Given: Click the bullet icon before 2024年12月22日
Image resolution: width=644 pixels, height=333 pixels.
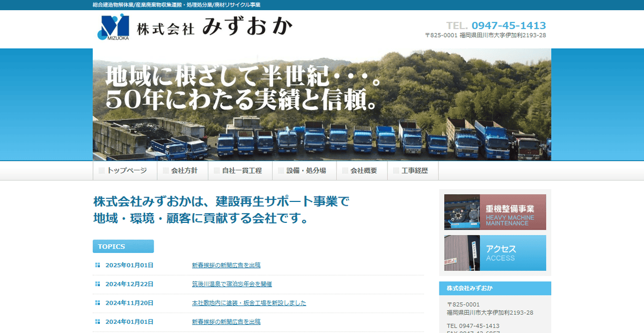Looking at the screenshot, I should tap(98, 283).
